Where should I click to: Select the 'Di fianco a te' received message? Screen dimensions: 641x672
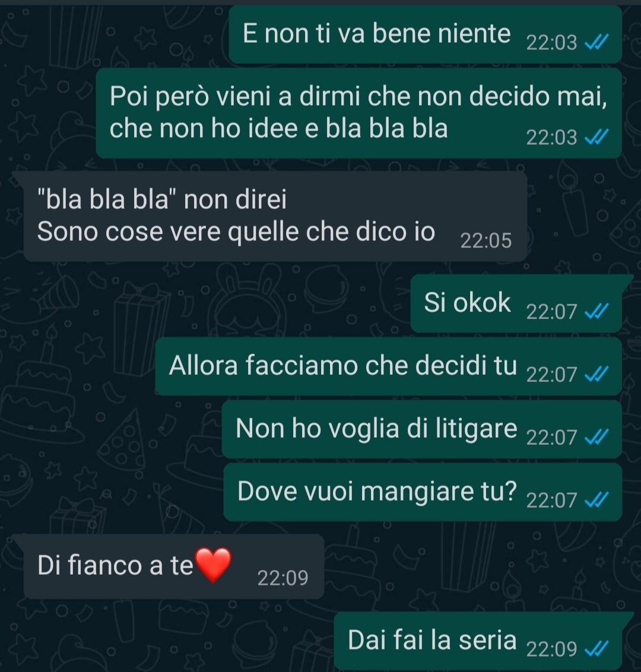tap(173, 566)
